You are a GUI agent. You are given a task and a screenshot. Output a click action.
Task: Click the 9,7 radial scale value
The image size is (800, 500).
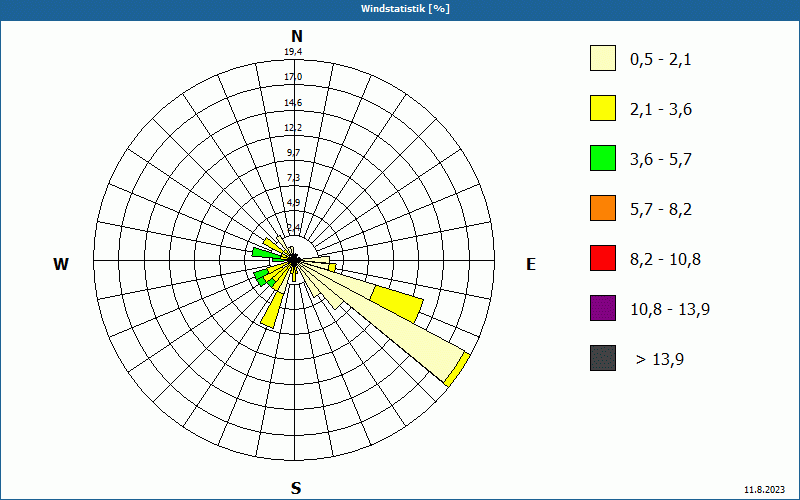294,153
